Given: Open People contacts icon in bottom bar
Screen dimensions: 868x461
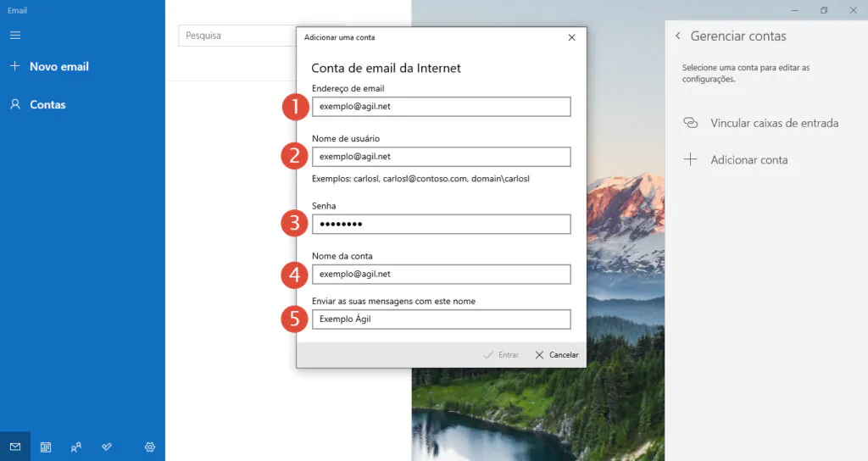Looking at the screenshot, I should (76, 447).
